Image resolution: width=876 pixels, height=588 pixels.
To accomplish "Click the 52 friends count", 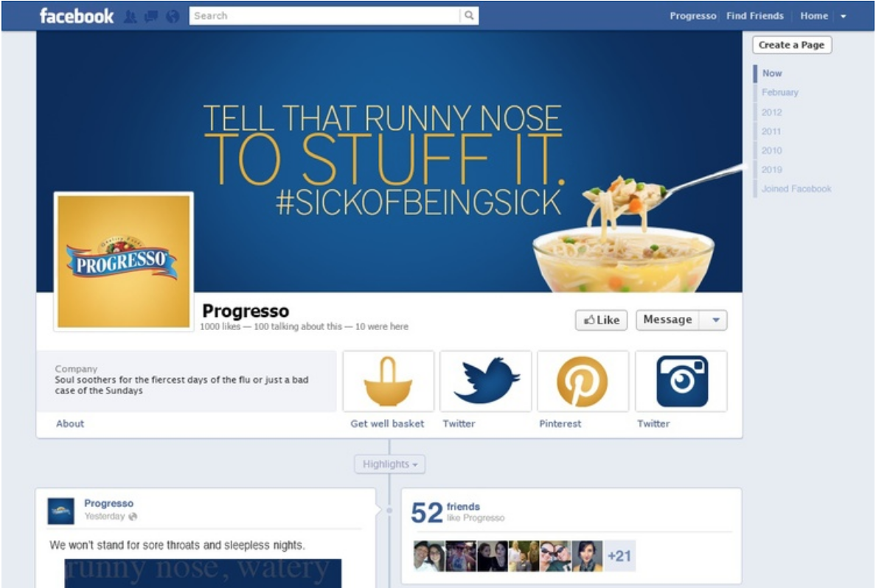I will [x=427, y=512].
